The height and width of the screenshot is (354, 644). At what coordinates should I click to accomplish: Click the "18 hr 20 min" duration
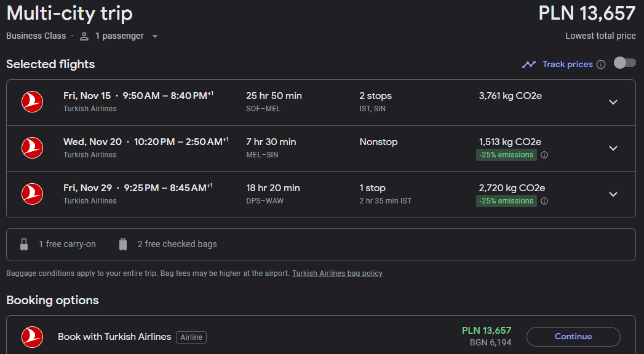point(273,188)
